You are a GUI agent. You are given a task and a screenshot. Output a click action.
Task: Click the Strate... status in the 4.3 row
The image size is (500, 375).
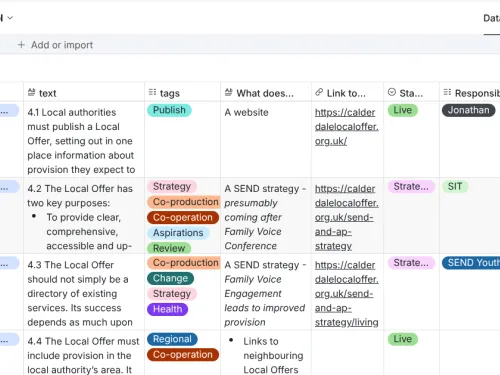[x=411, y=263]
